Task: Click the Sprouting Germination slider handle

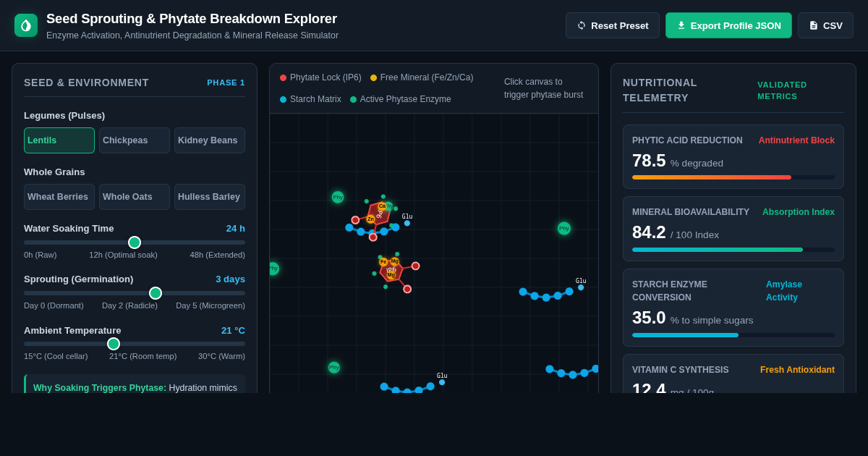Action: coord(156,293)
